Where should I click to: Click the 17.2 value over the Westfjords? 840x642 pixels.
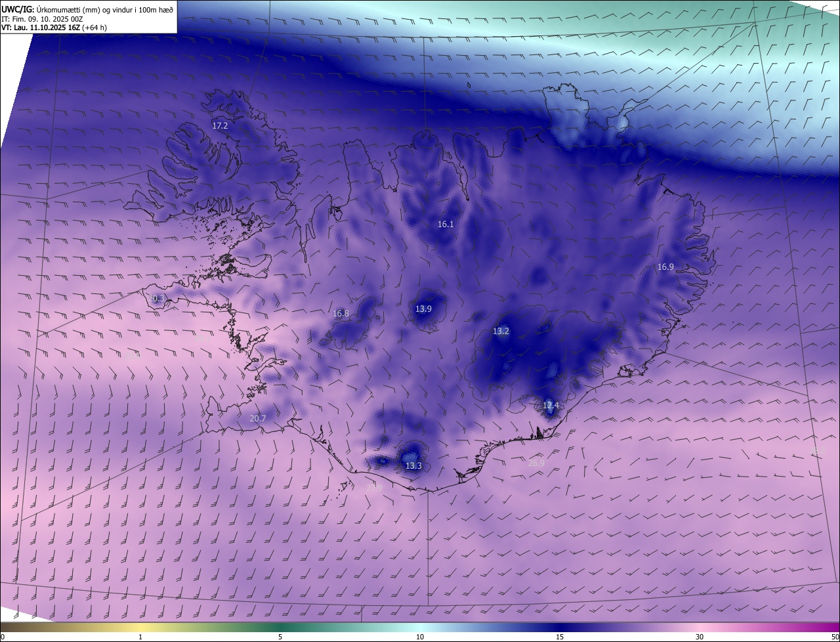click(220, 125)
